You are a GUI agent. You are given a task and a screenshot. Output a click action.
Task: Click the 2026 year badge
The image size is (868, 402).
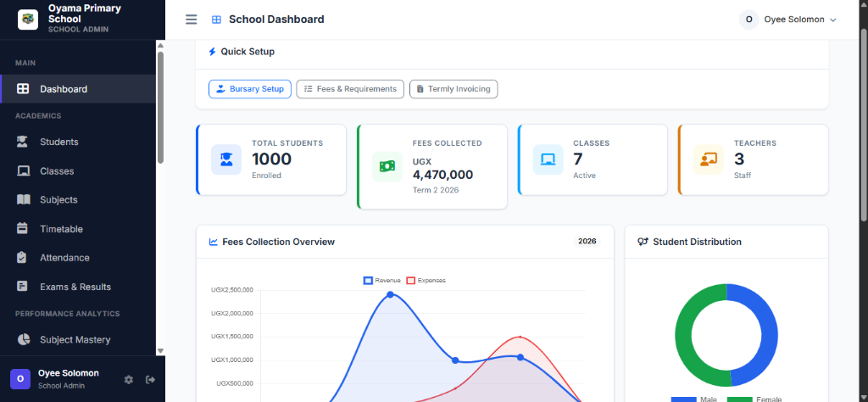click(x=587, y=242)
